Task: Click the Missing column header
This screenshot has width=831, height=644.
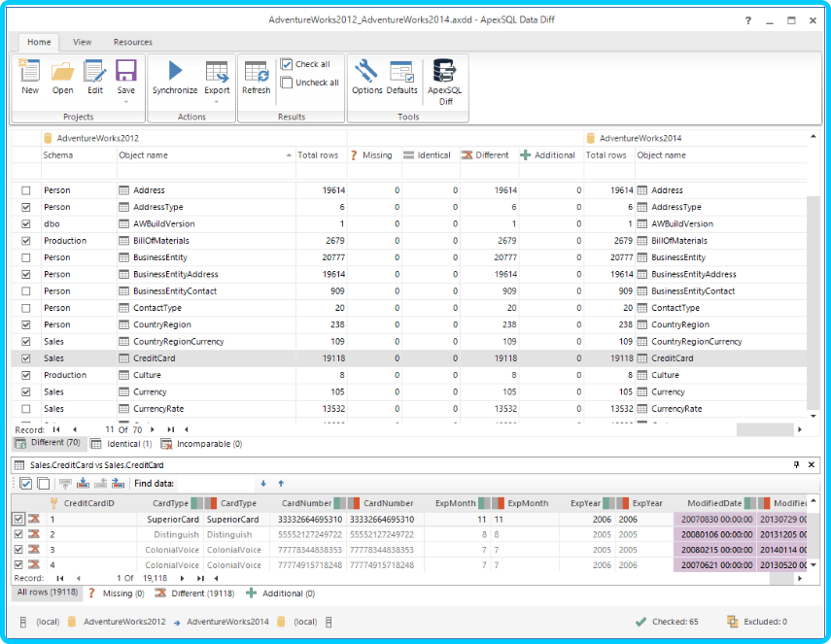Action: 374,155
